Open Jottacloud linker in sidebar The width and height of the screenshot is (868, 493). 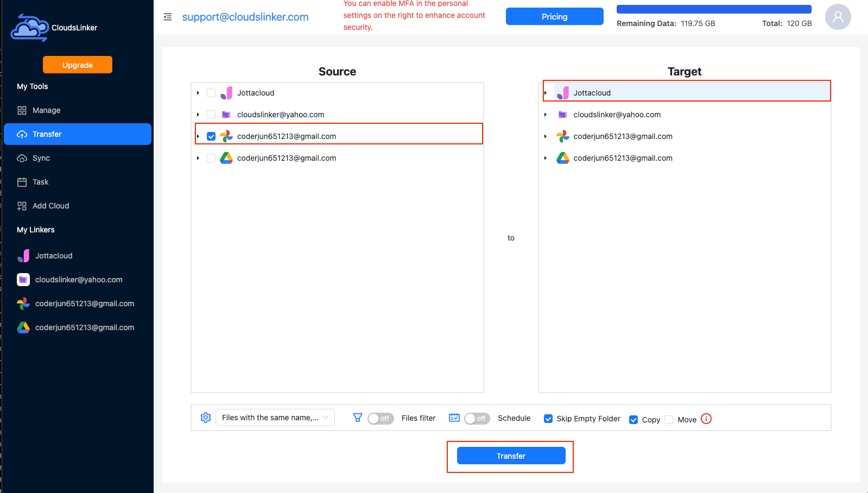pyautogui.click(x=78, y=256)
